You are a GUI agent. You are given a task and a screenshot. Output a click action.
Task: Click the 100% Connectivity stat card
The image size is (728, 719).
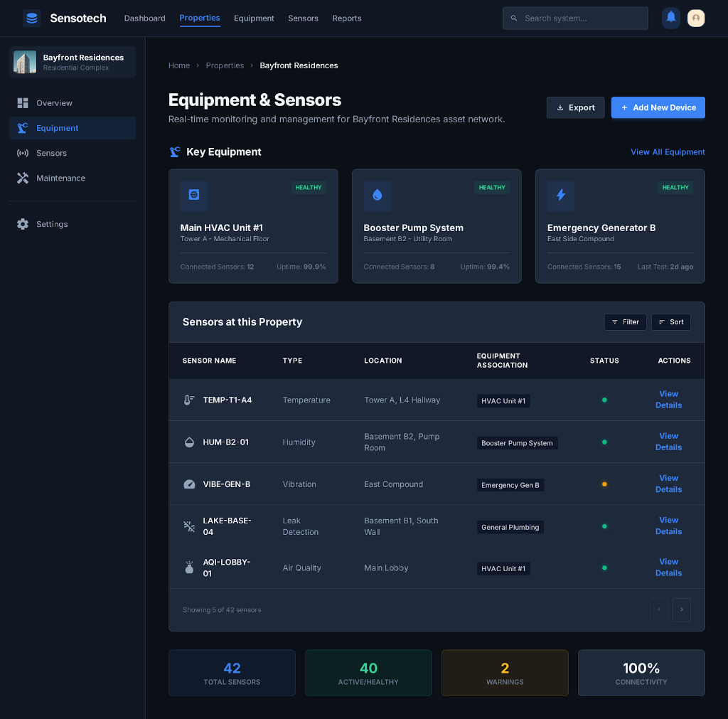click(642, 673)
